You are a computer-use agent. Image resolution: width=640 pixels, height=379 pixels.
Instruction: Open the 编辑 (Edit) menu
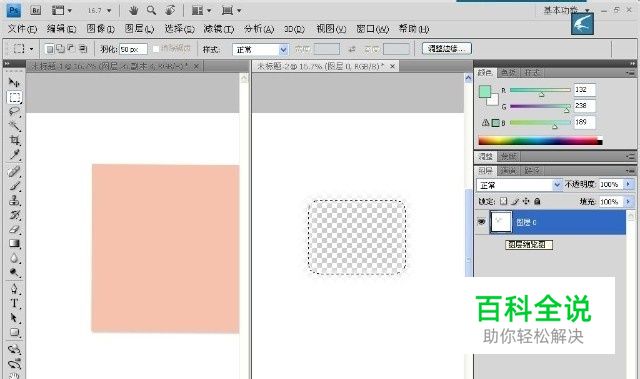pyautogui.click(x=61, y=29)
